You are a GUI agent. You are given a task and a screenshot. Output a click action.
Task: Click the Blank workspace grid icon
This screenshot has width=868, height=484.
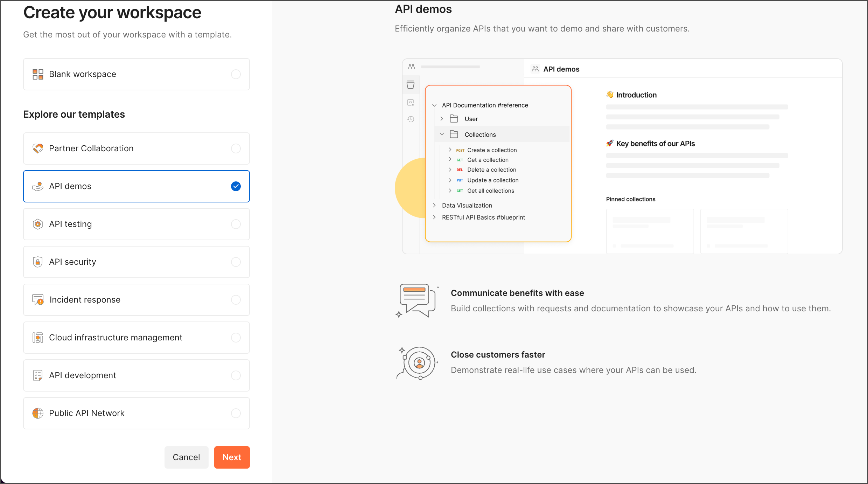coord(37,74)
